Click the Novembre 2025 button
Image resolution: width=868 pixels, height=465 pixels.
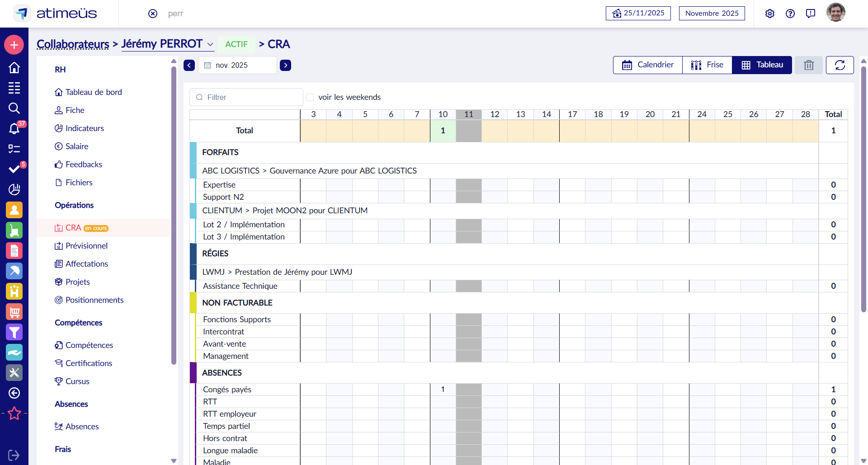point(712,13)
